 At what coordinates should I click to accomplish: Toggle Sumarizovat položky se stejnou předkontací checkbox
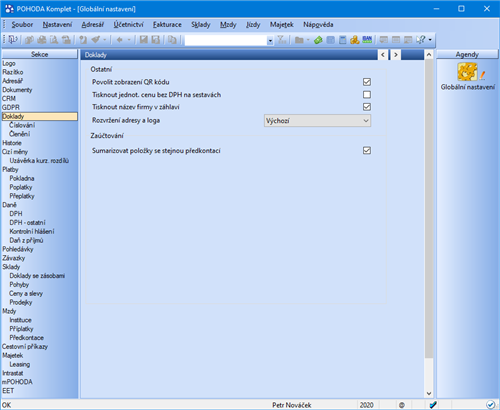[367, 151]
